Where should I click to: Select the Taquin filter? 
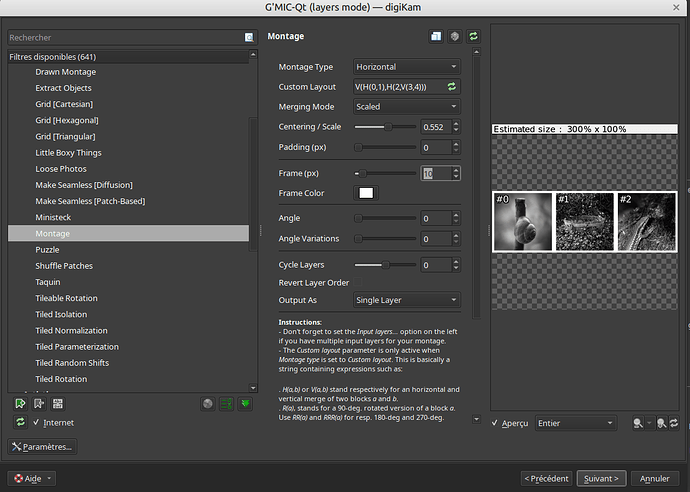48,282
